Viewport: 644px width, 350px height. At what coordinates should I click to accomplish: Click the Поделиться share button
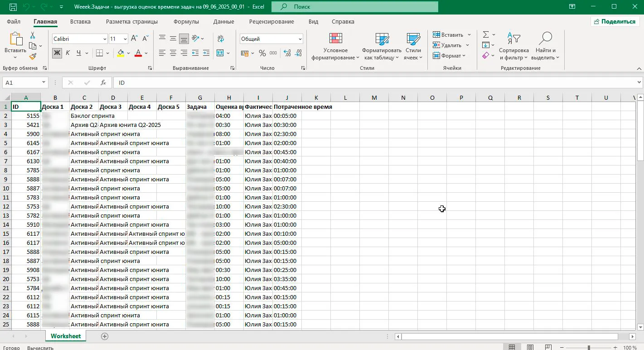tap(614, 21)
